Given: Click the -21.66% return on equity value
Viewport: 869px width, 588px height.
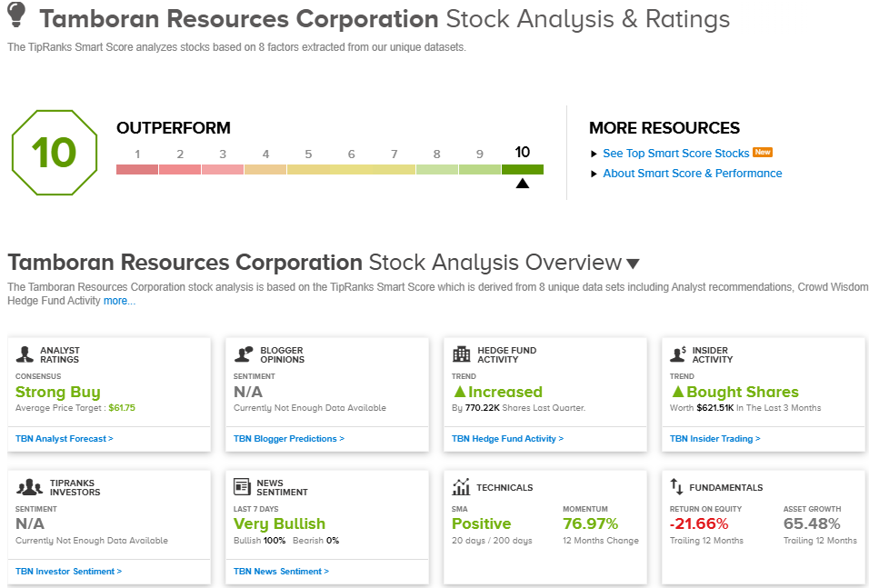Looking at the screenshot, I should click(x=699, y=523).
